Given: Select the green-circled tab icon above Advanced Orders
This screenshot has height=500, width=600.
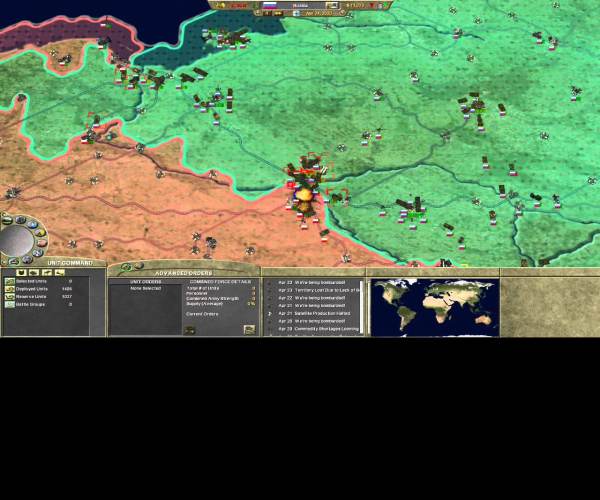Looking at the screenshot, I should coord(127,267).
